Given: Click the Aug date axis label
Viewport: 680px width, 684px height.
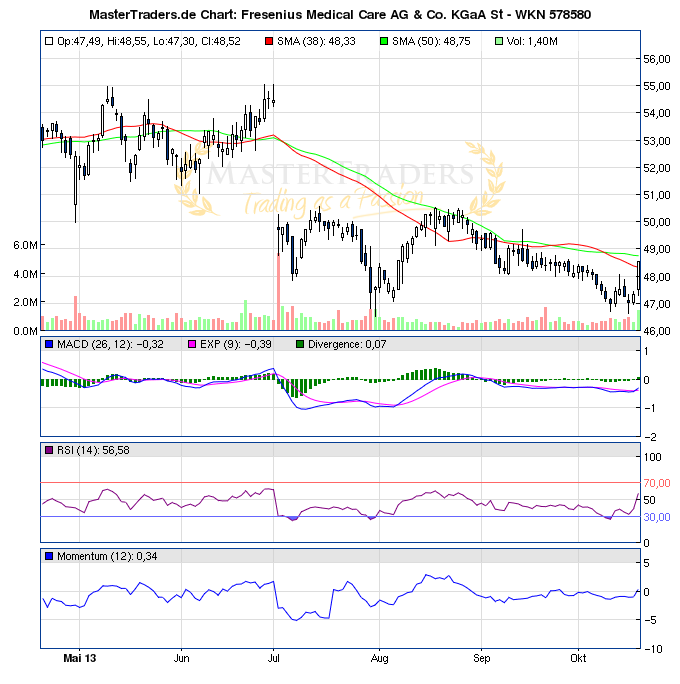Looking at the screenshot, I should (x=379, y=658).
